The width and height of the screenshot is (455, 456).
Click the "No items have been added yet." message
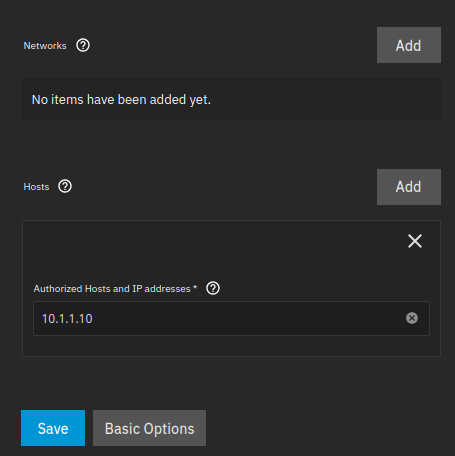[x=121, y=100]
